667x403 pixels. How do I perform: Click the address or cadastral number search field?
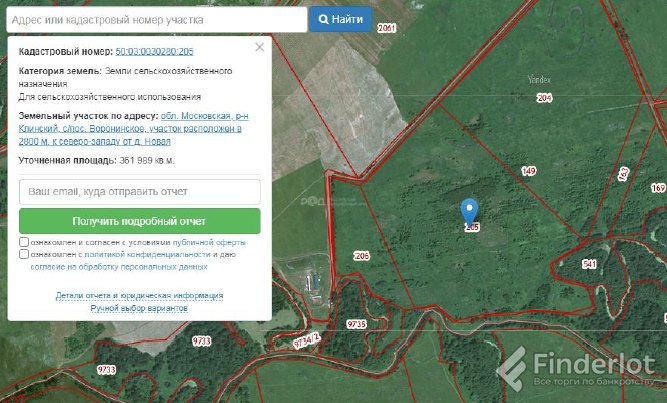[x=155, y=19]
